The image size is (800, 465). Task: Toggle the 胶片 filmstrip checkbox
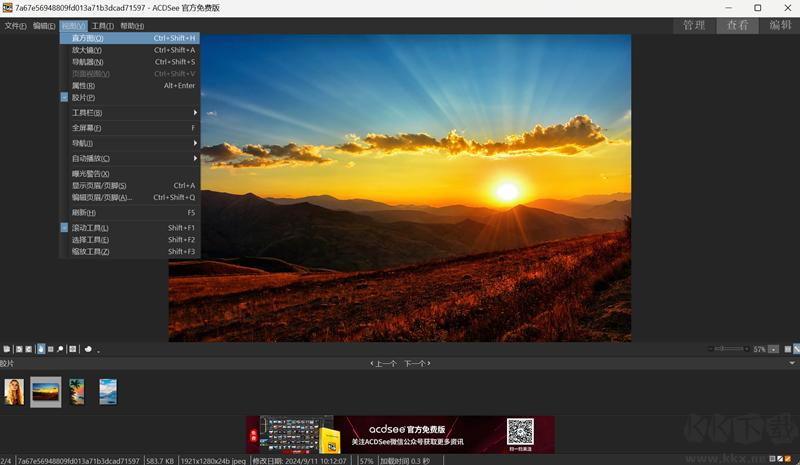(64, 97)
